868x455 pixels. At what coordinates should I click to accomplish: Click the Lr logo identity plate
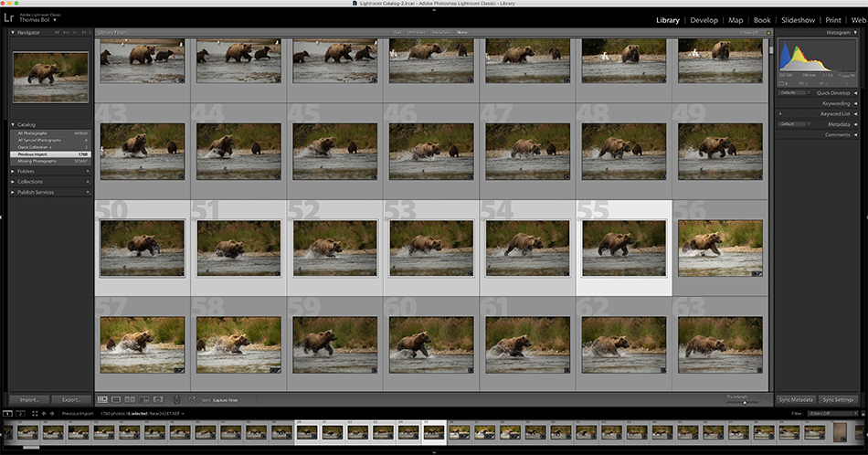9,18
